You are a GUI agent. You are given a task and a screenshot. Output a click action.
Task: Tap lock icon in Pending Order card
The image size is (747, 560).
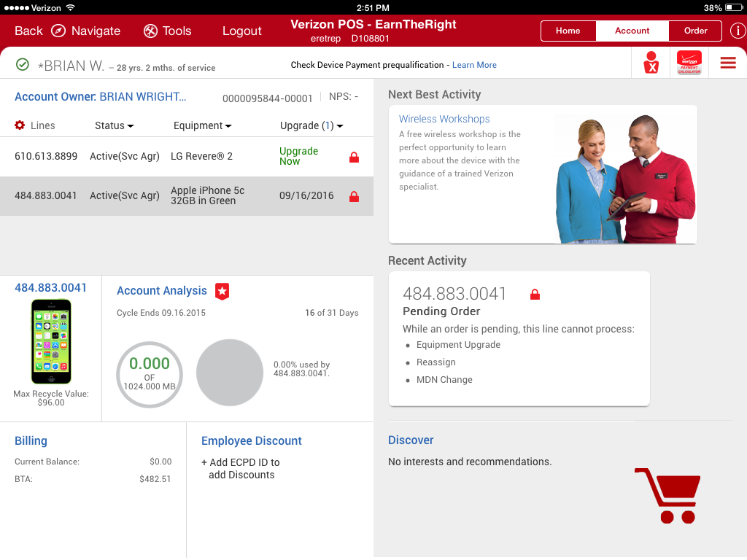535,295
